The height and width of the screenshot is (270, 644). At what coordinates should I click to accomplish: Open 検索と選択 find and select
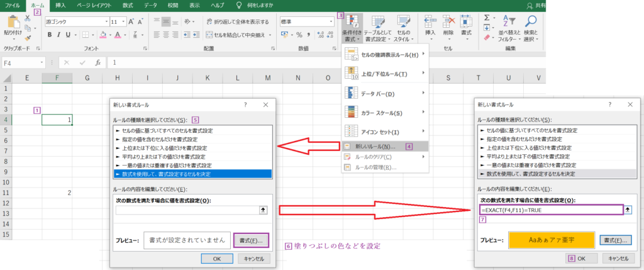coord(531,29)
